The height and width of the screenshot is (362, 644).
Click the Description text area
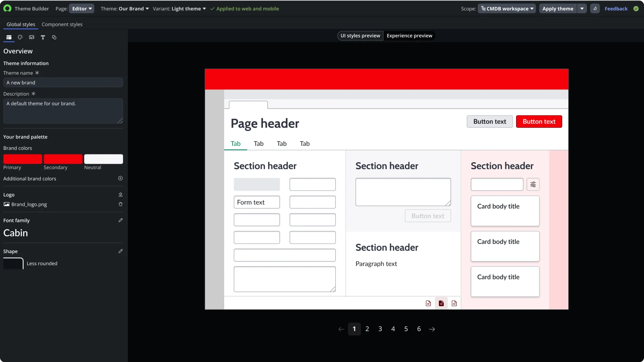[63, 111]
